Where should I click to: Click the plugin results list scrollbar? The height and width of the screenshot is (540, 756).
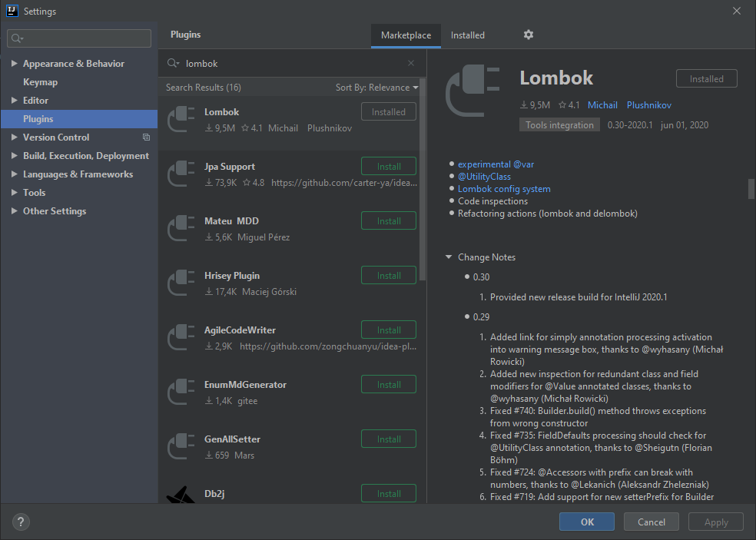point(423,179)
